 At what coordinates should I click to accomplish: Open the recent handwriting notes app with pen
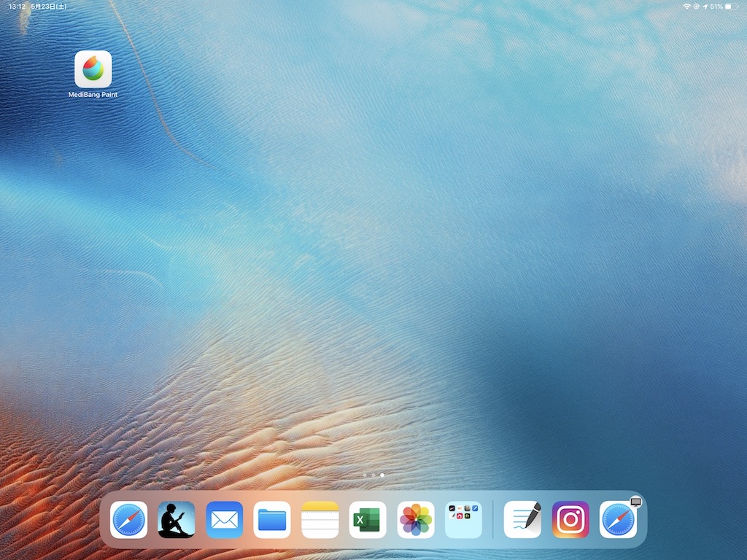[522, 520]
